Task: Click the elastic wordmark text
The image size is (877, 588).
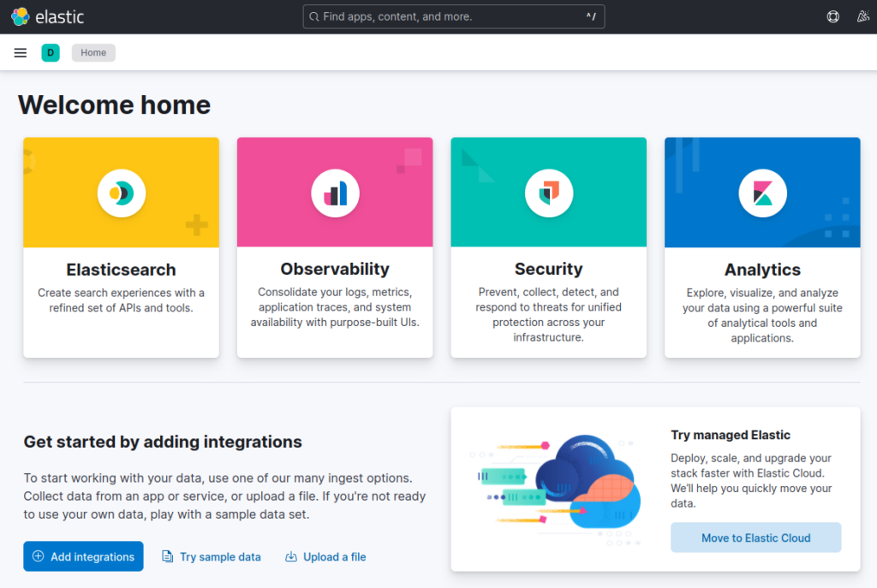Action: [x=59, y=17]
